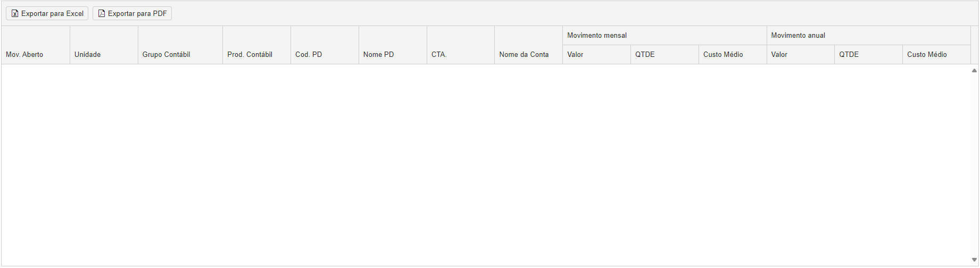The height and width of the screenshot is (268, 980).
Task: Sort by QTDE under Movimento mensal
Action: [x=645, y=54]
